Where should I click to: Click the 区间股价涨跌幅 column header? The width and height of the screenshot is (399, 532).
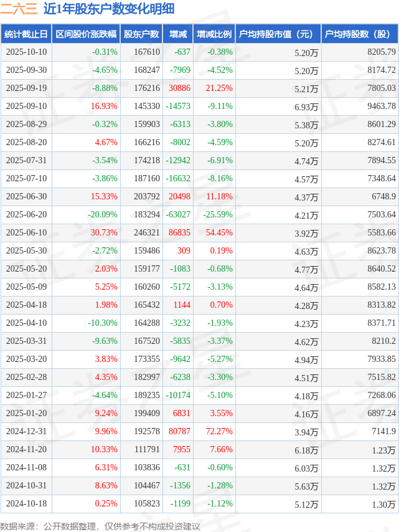pos(85,34)
